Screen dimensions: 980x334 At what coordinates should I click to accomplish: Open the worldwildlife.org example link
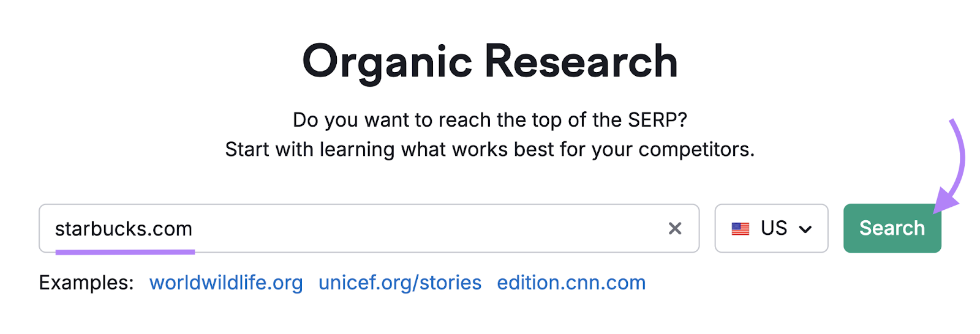coord(226,283)
